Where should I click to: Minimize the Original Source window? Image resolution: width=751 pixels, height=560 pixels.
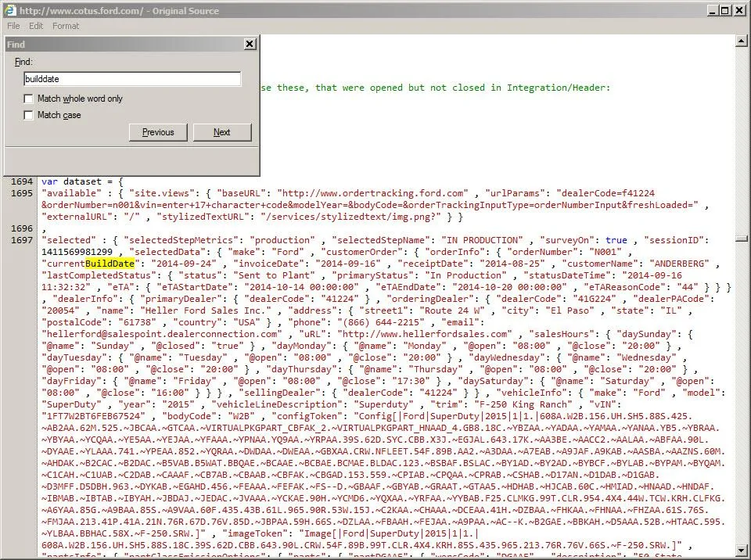pos(713,10)
